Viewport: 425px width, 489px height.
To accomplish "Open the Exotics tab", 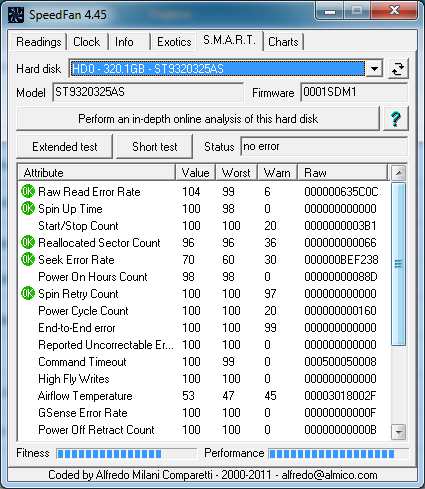I will (174, 42).
